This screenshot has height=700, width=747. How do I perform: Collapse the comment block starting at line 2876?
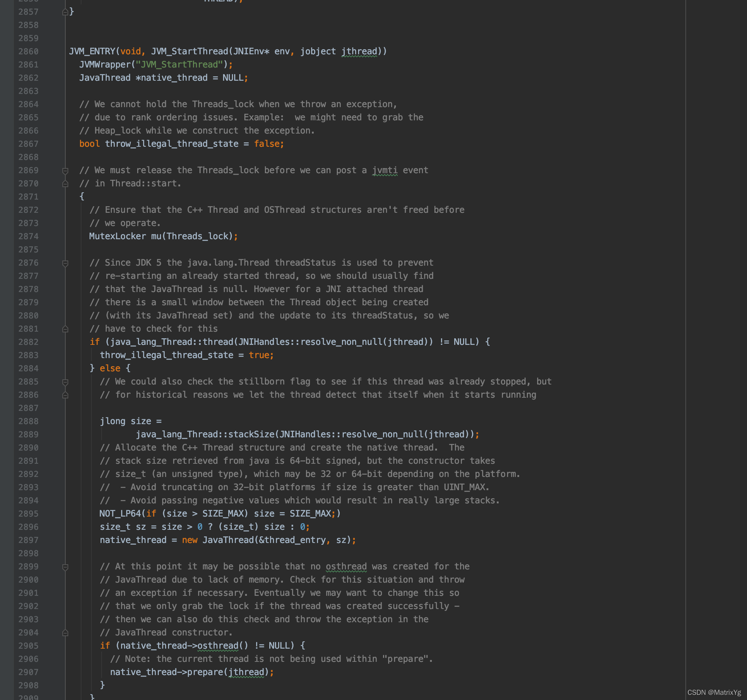point(65,263)
